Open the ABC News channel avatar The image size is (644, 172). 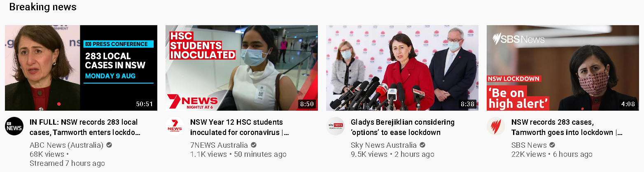[x=14, y=126]
